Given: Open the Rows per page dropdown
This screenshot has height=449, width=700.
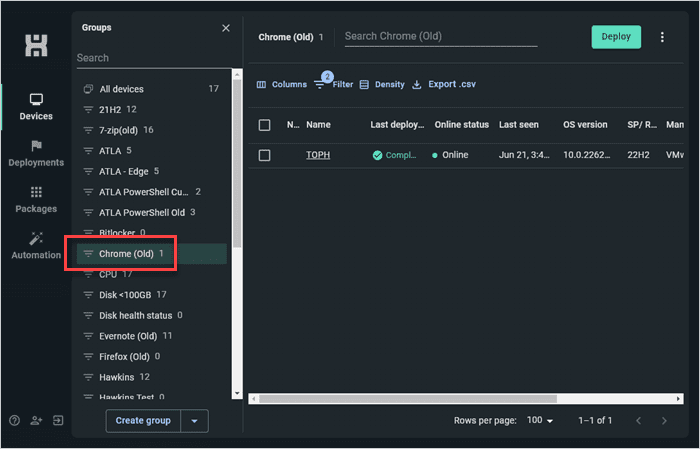Looking at the screenshot, I should [540, 420].
